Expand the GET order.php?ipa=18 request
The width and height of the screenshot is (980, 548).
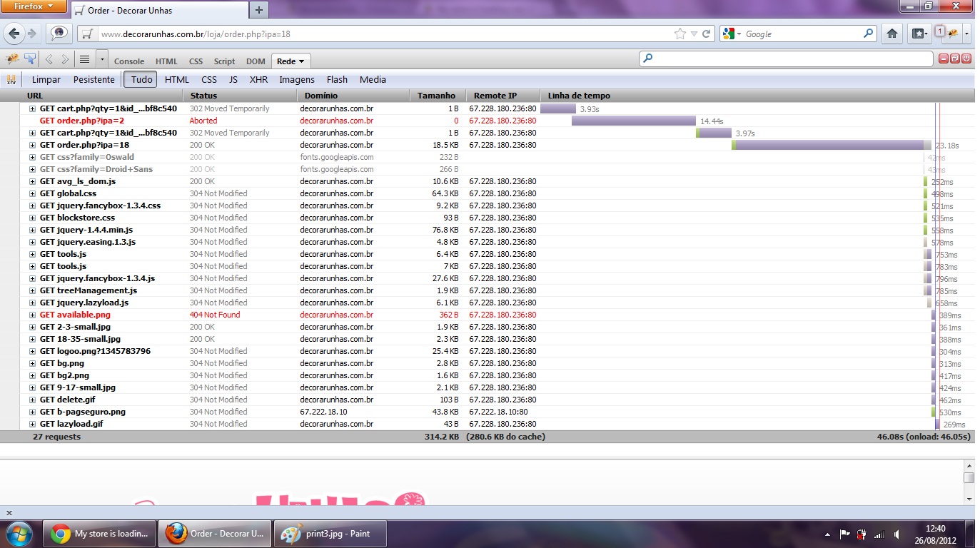tap(32, 145)
